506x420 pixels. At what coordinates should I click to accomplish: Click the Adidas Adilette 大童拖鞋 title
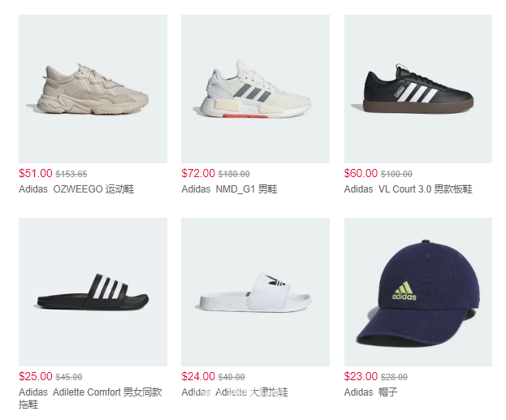(235, 392)
